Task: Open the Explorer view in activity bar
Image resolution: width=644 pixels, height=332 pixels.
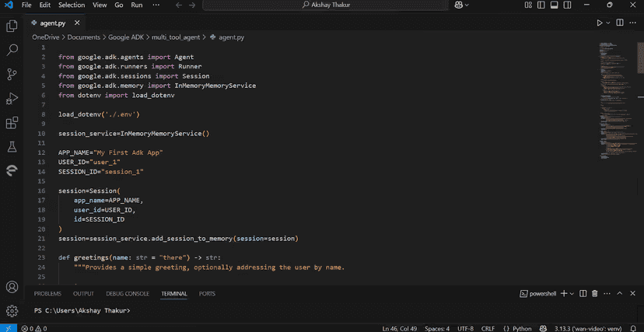Action: pos(12,26)
